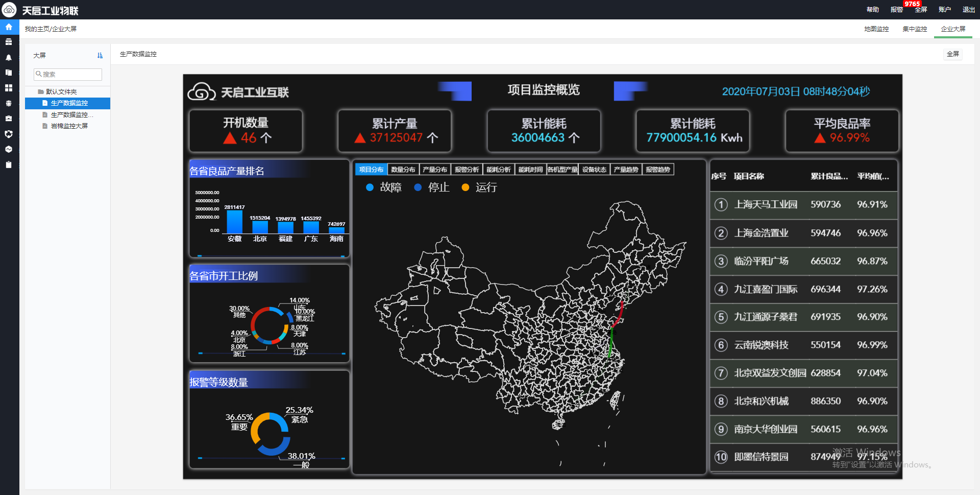Open the 地图监控 top tab
980x495 pixels.
[876, 29]
